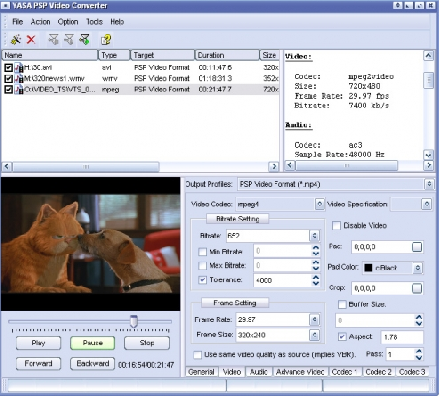The image size is (439, 396).
Task: Click the Aspect ratio input field
Action: pos(402,337)
